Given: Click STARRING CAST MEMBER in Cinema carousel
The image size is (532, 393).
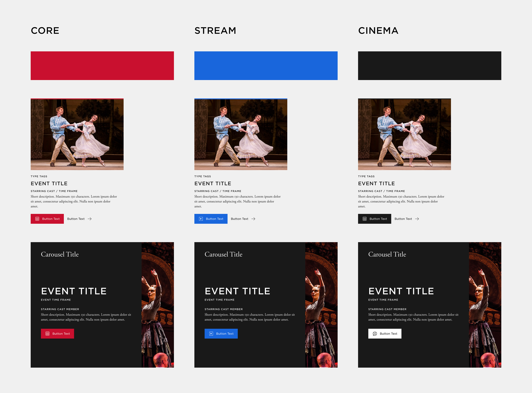Looking at the screenshot, I should [x=387, y=309].
